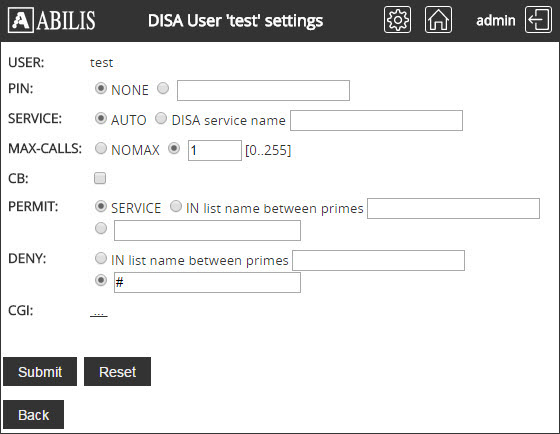The image size is (560, 434).
Task: Go to home page icon
Action: coord(438,20)
